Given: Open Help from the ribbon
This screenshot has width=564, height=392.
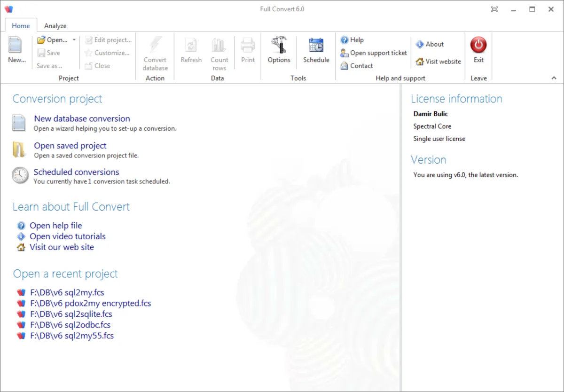Looking at the screenshot, I should (x=352, y=40).
